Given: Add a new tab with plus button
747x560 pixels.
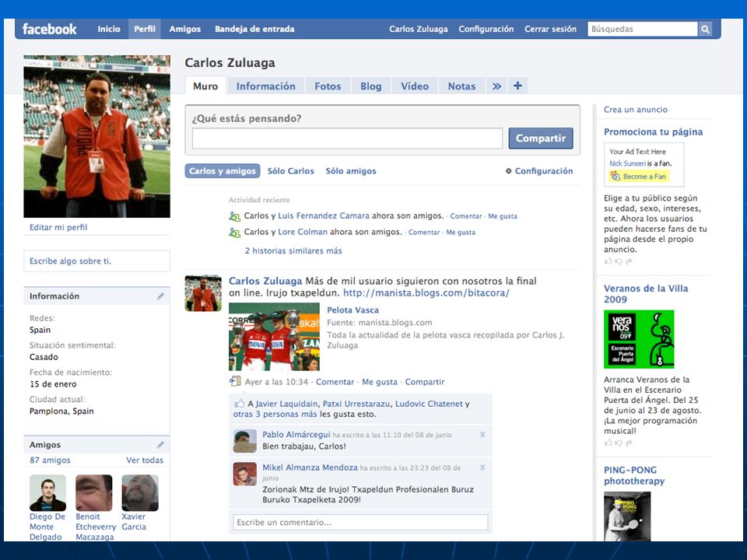Looking at the screenshot, I should [x=518, y=86].
